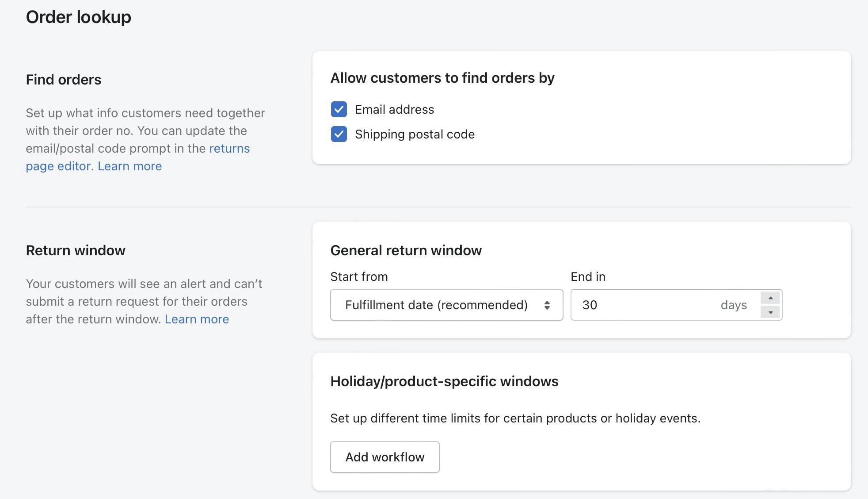Click the General return window heading
Image resolution: width=868 pixels, height=499 pixels.
[x=406, y=250]
